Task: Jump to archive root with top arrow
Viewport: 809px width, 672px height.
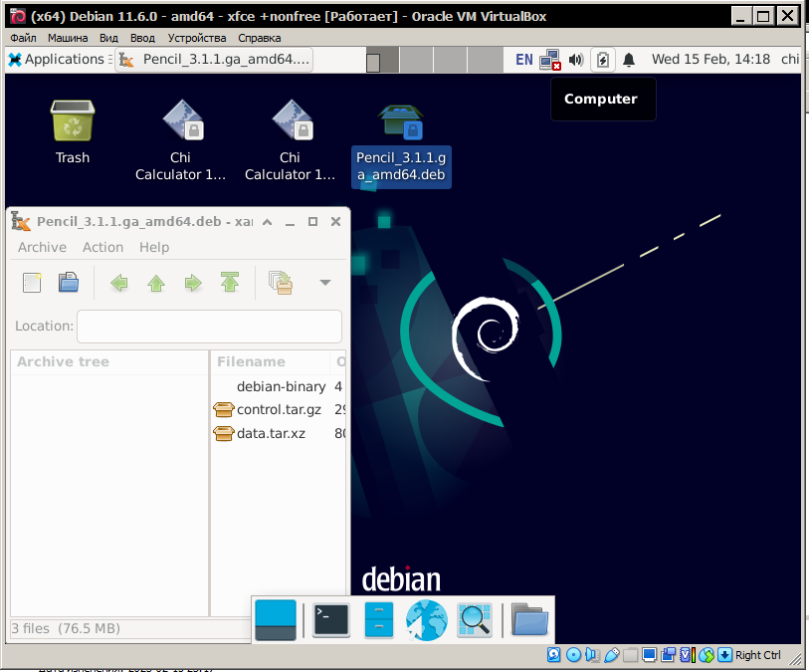Action: click(x=230, y=283)
